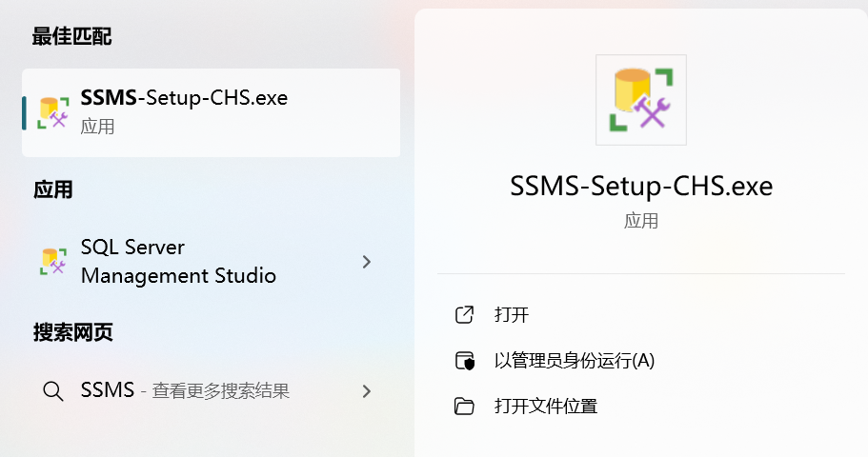This screenshot has width=868, height=457.
Task: Click the 应用 label under the preview title
Action: [641, 221]
